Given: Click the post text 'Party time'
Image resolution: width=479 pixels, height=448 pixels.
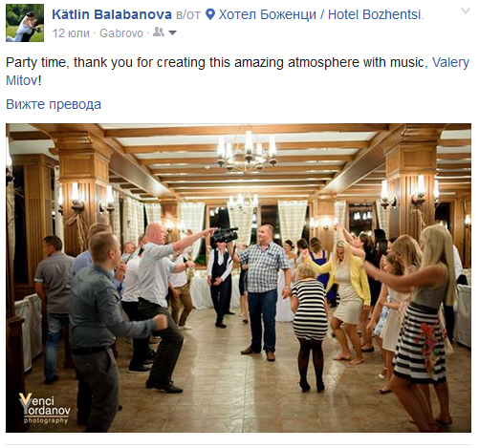Looking at the screenshot, I should click(x=35, y=63).
